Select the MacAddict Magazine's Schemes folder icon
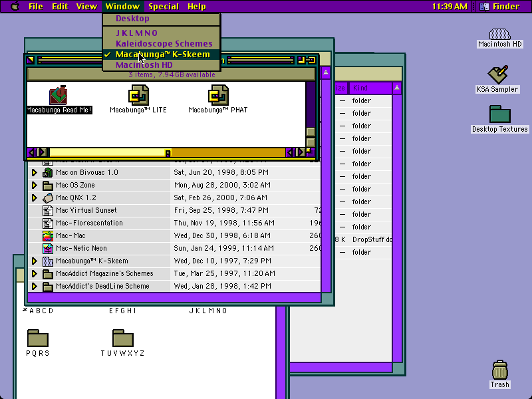Image resolution: width=532 pixels, height=399 pixels. 47,274
